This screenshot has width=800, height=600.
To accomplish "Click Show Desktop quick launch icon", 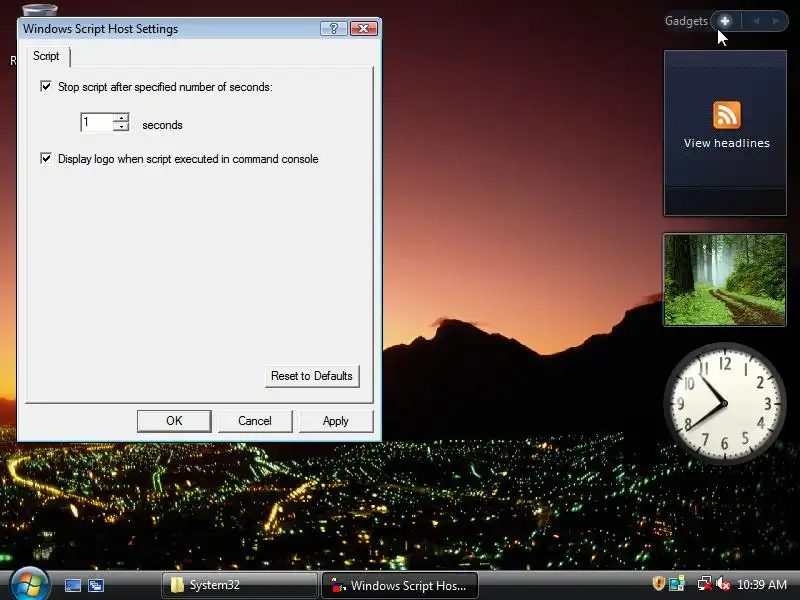I will coord(72,585).
